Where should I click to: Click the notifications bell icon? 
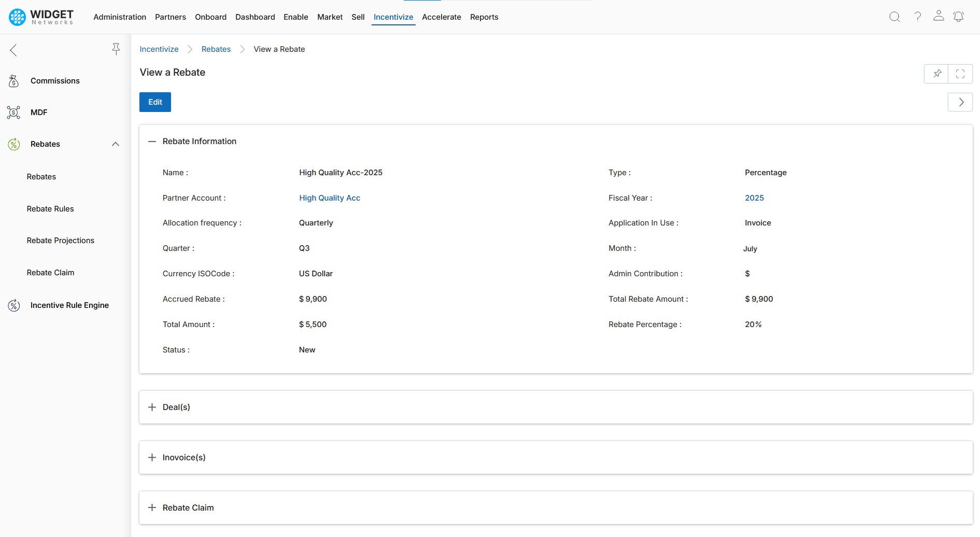[959, 17]
